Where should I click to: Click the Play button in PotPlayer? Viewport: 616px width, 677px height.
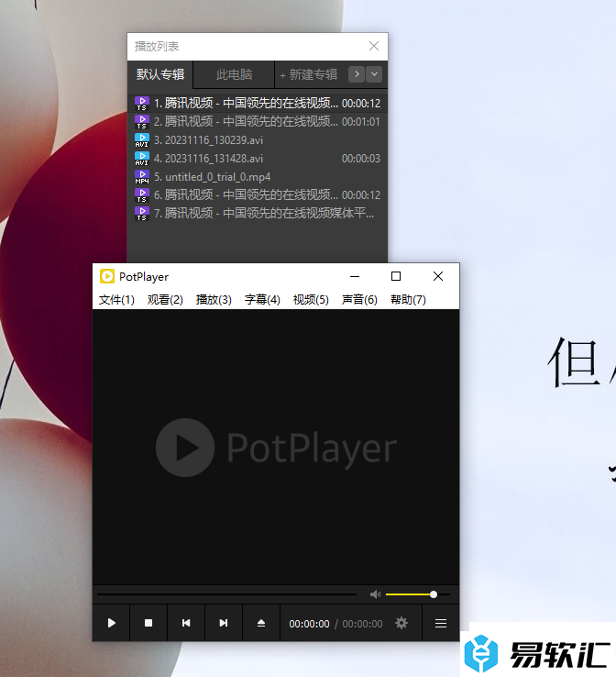[x=111, y=623]
